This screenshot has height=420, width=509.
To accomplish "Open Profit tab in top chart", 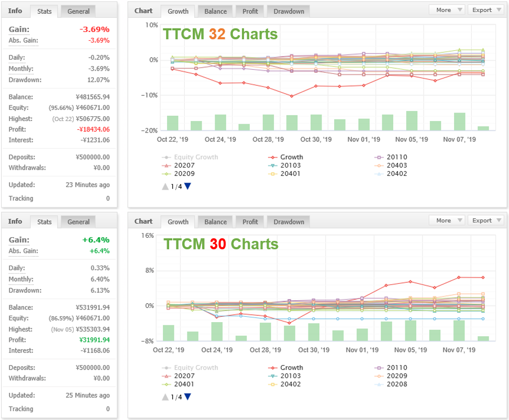I will point(250,12).
